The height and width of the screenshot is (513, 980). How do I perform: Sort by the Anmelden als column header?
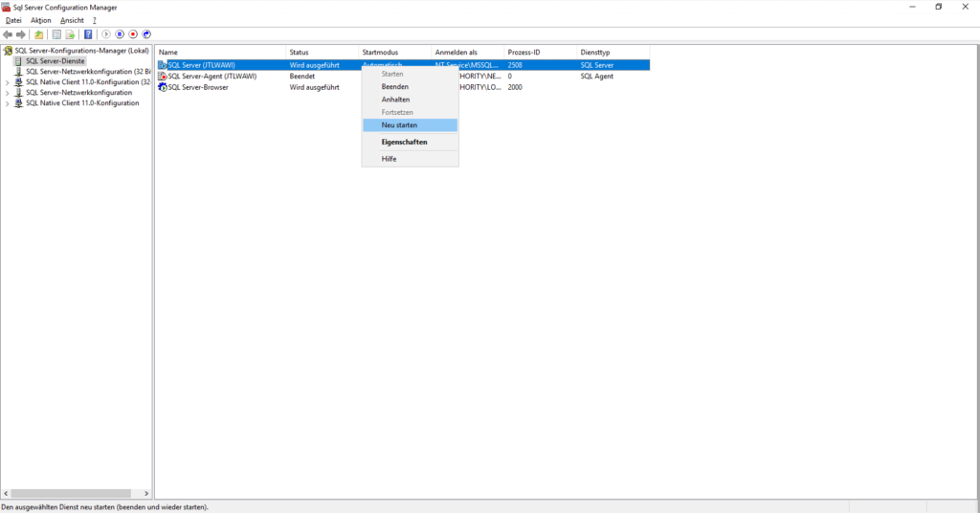point(467,53)
